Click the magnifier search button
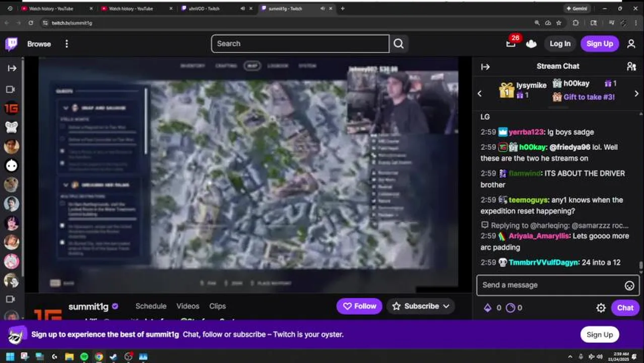The width and height of the screenshot is (644, 363). 399,43
